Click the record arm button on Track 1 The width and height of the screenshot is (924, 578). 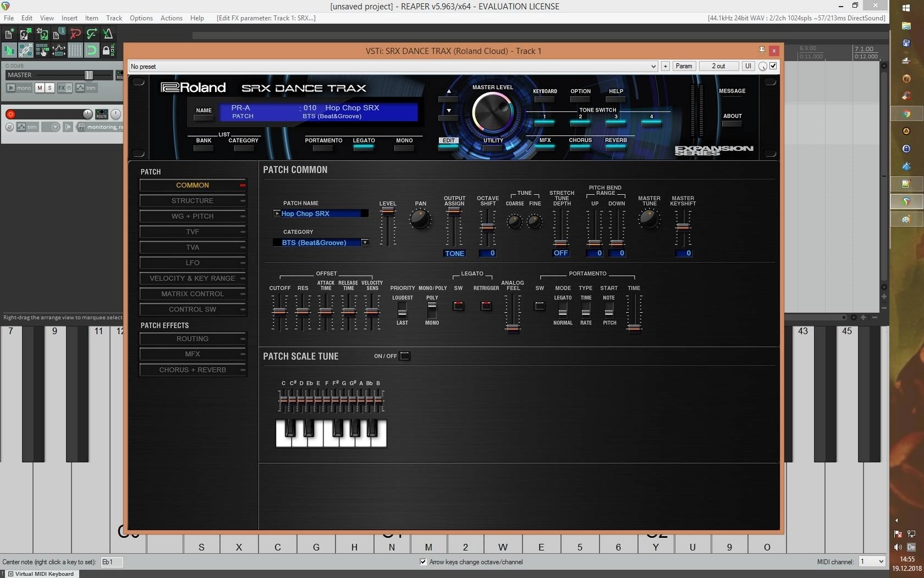[10, 114]
